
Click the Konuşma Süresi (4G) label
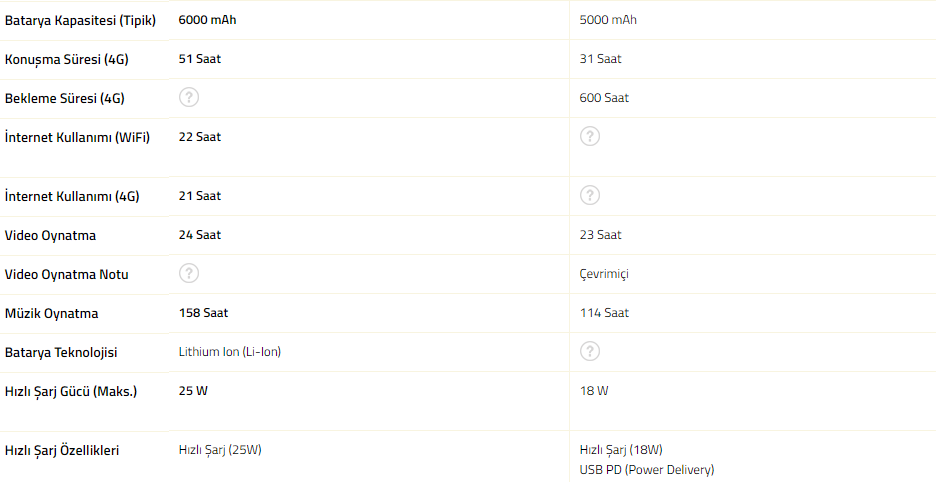67,59
